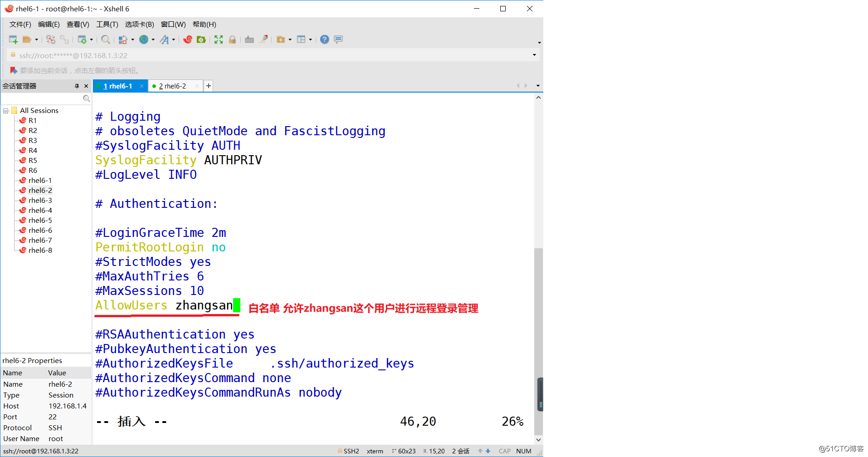Click the blue Help question icon
This screenshot has width=868, height=457.
pos(324,39)
